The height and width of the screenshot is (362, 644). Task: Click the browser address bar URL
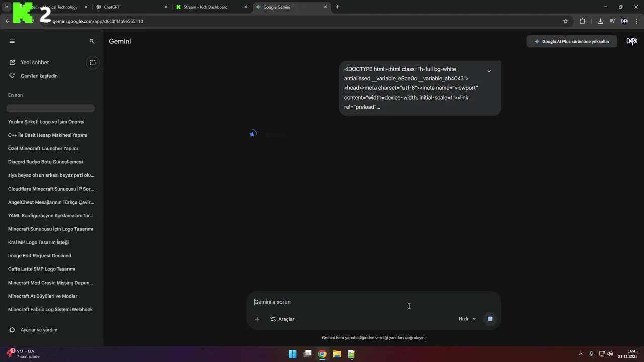[x=98, y=21]
